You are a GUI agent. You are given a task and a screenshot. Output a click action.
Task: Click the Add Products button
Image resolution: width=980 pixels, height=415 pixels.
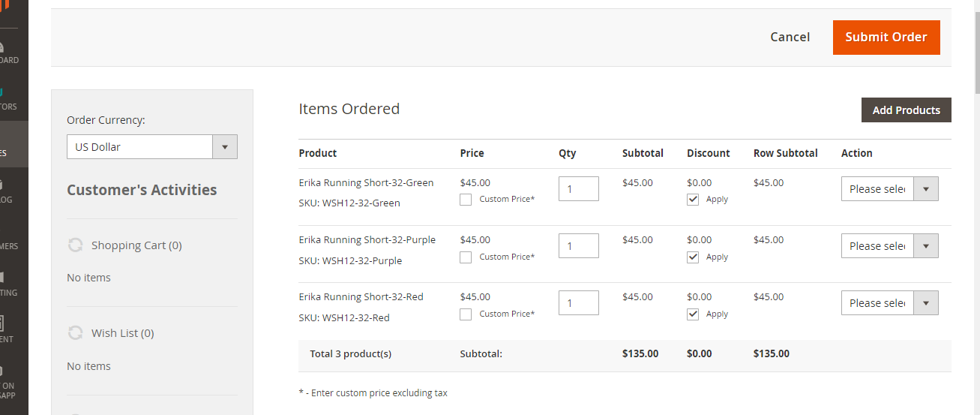click(906, 110)
